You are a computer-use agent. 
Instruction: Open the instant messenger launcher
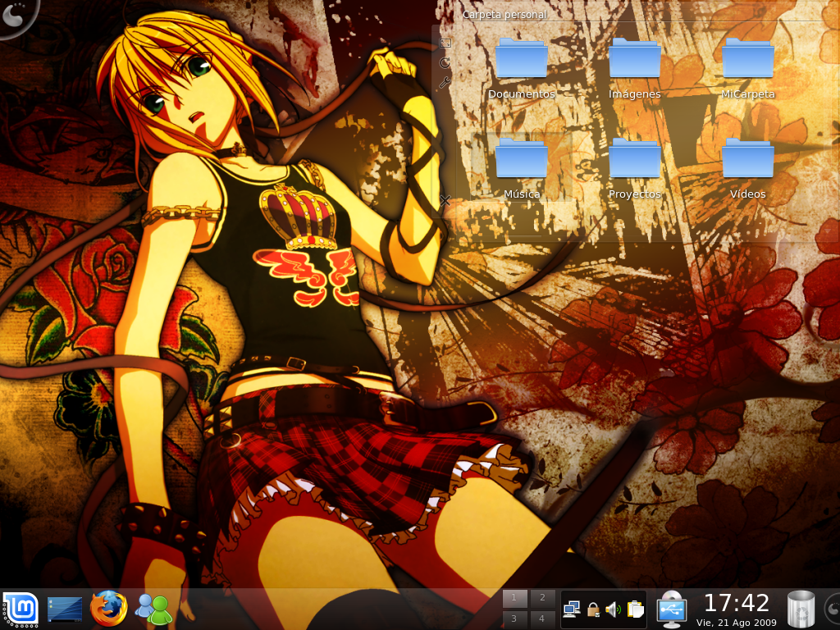[x=153, y=609]
